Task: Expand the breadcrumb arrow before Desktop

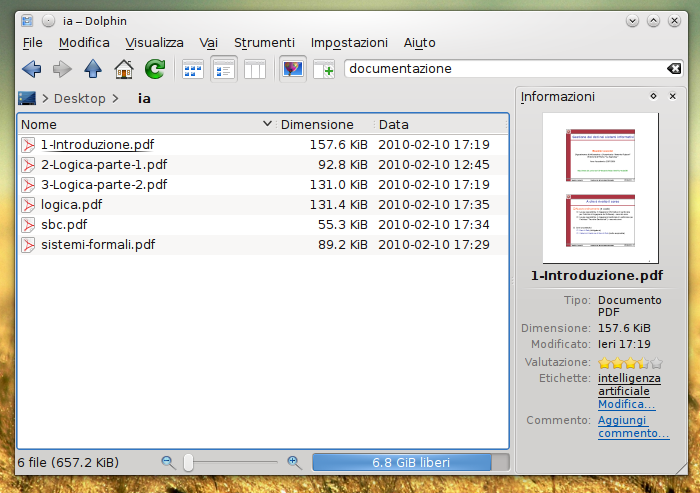Action: coord(45,98)
